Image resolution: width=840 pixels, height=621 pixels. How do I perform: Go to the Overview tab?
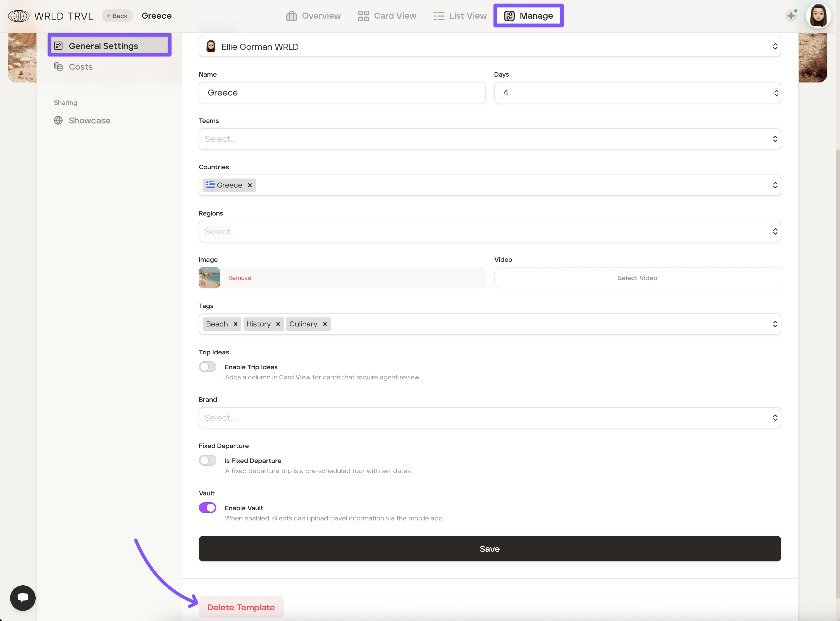(314, 16)
